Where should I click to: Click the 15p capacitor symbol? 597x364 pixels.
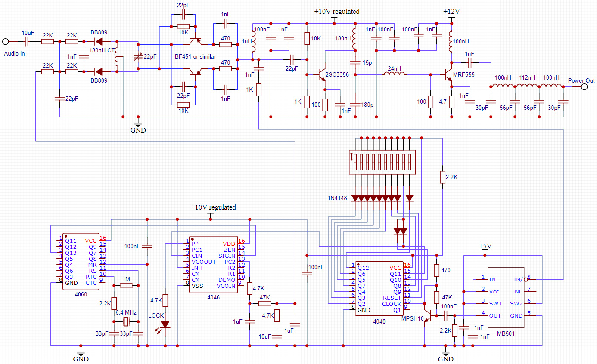(355, 63)
